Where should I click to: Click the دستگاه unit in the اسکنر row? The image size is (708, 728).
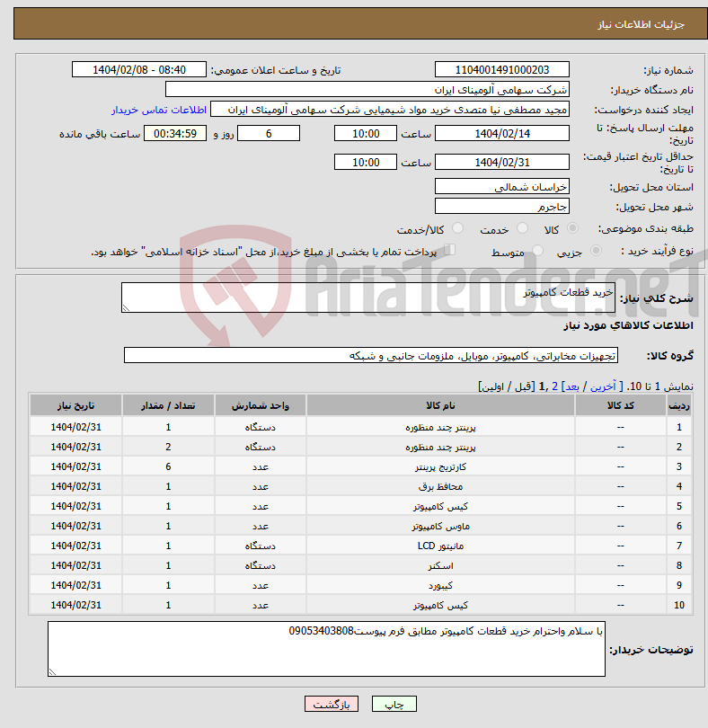[260, 565]
